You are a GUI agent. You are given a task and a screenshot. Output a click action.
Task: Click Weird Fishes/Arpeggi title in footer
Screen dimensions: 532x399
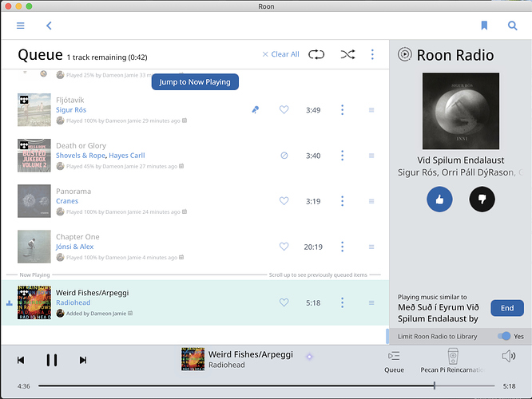pos(250,354)
